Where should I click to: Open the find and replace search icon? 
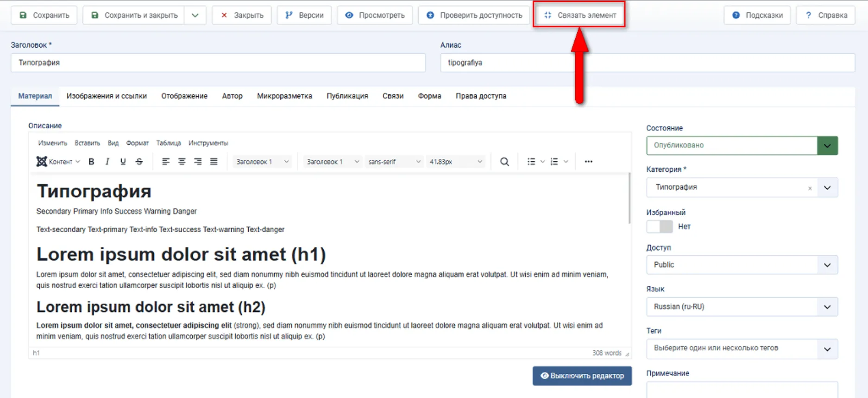click(x=504, y=162)
